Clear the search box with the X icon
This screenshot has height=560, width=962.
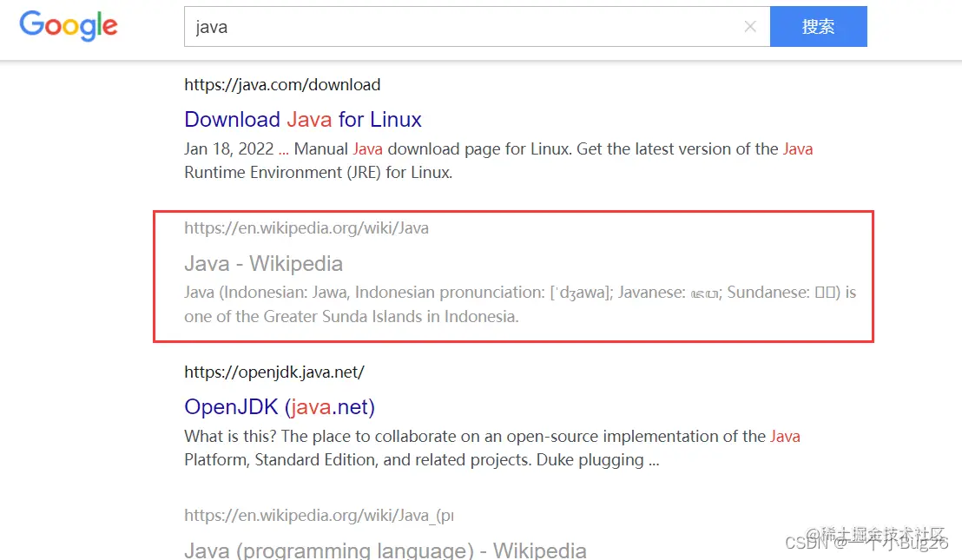750,26
